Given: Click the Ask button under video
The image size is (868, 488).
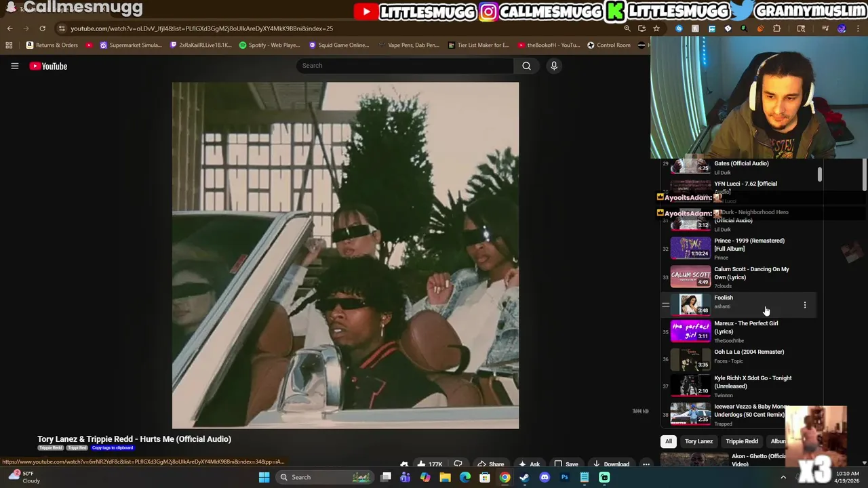Looking at the screenshot, I should click(529, 464).
